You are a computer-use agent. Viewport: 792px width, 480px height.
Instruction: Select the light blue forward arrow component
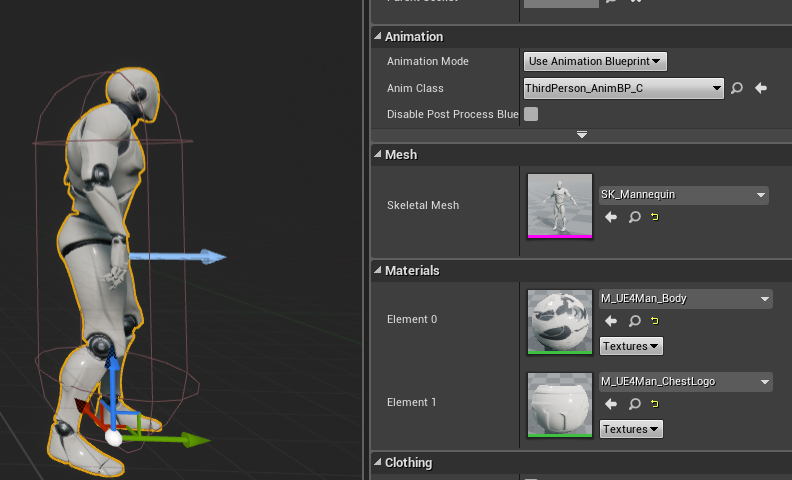click(x=178, y=257)
